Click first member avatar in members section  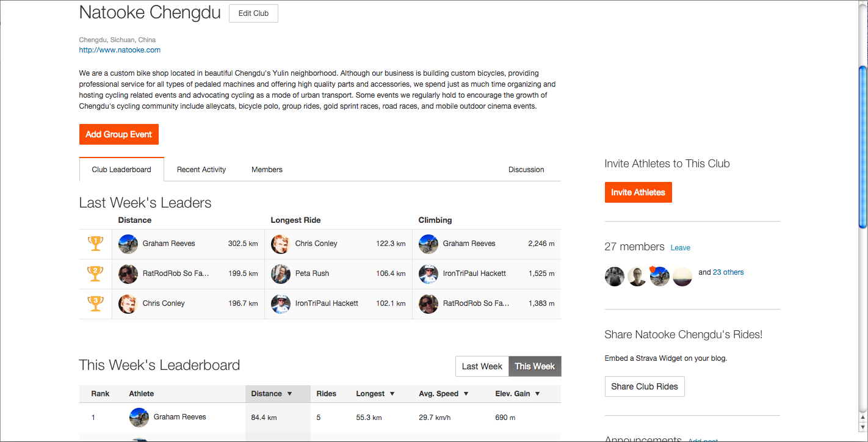point(615,277)
